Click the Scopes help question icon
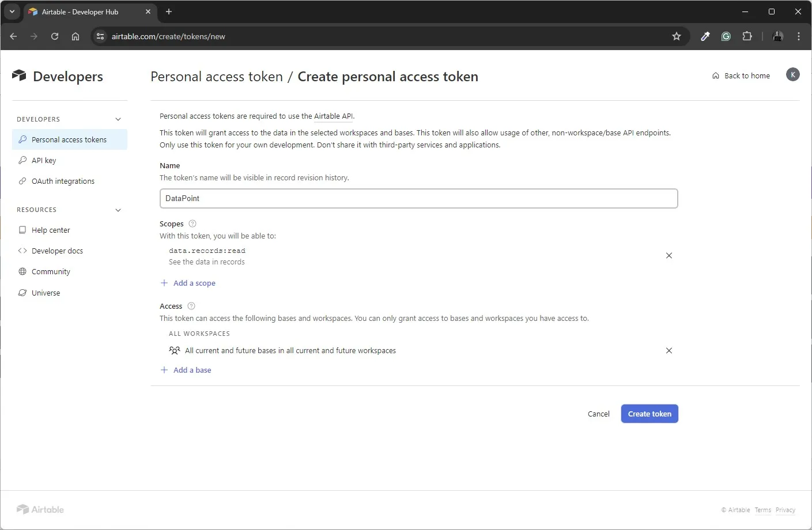This screenshot has width=812, height=530. tap(192, 224)
